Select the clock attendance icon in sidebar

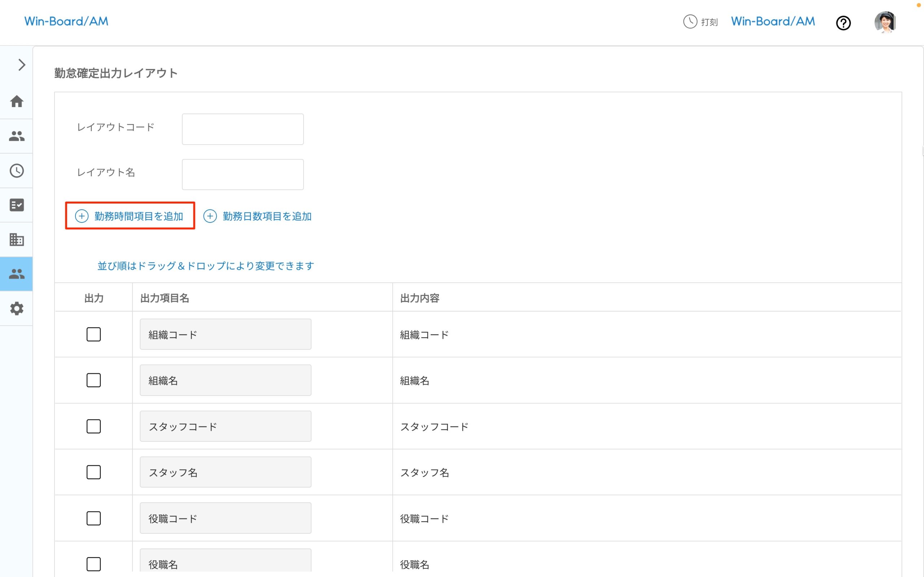16,171
